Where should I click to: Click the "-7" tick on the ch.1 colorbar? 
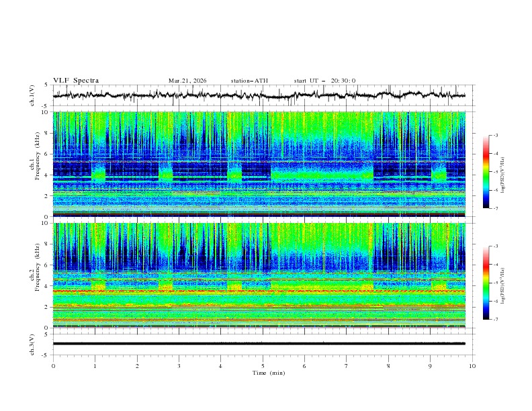tap(495, 208)
